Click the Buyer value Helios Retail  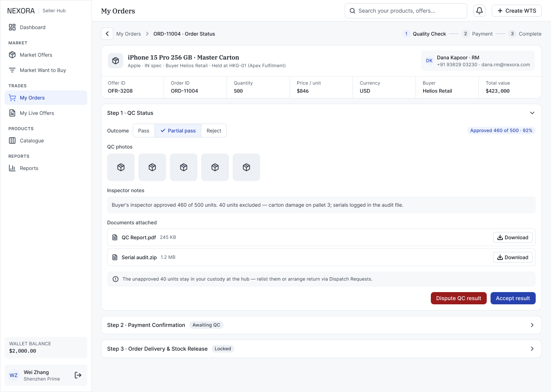[x=437, y=91]
